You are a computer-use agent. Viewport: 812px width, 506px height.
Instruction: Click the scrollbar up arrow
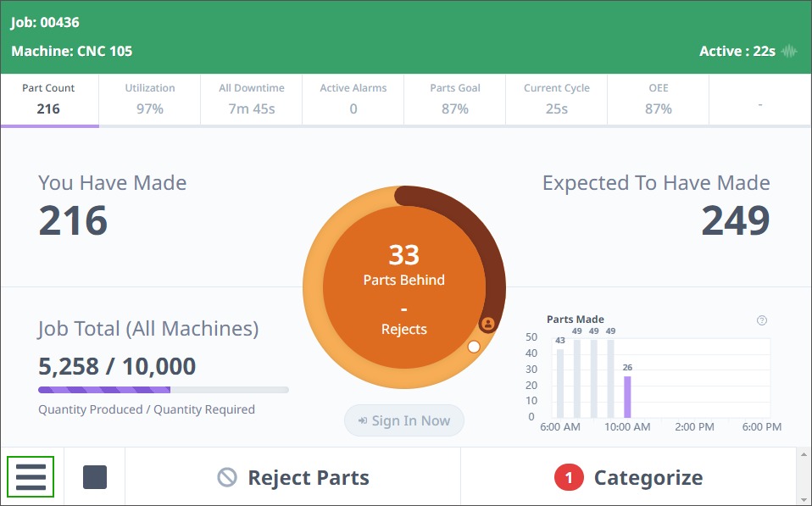tap(804, 455)
